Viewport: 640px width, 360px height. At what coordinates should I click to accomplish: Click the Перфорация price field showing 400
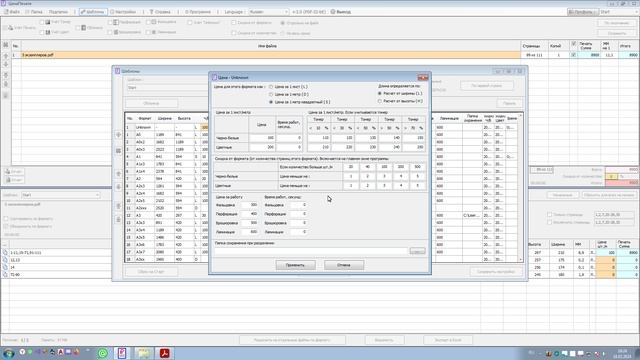click(x=249, y=214)
